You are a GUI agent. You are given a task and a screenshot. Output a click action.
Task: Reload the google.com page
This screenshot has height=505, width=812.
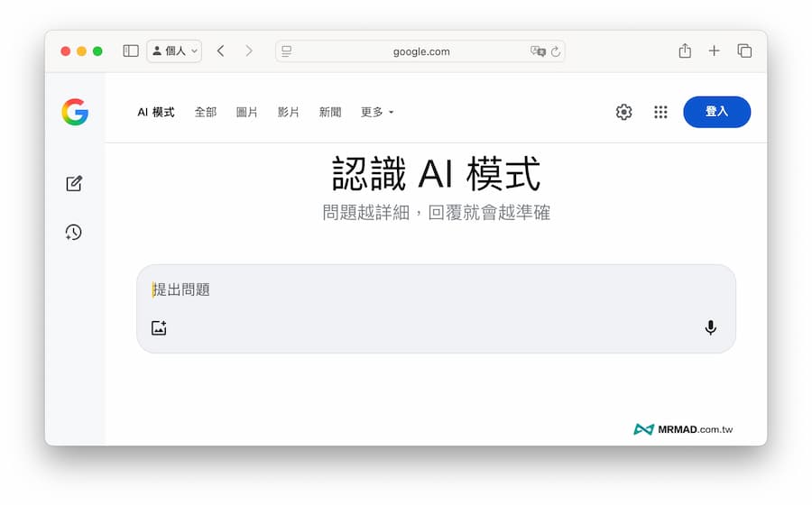click(556, 51)
